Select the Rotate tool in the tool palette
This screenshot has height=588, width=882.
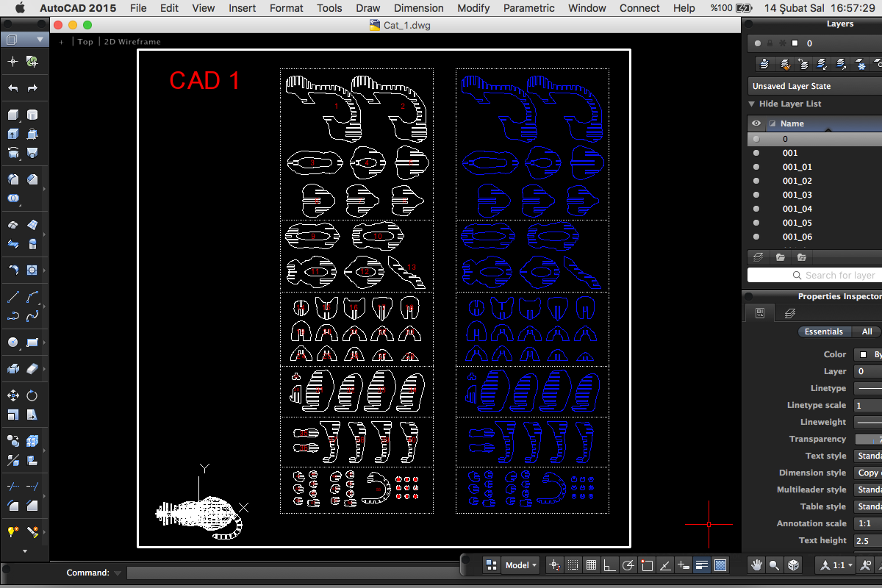point(32,395)
